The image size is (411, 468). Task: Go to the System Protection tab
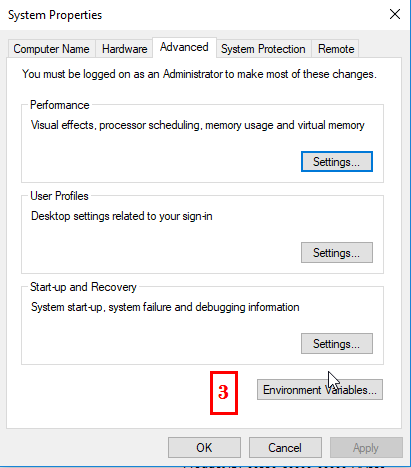pos(263,49)
